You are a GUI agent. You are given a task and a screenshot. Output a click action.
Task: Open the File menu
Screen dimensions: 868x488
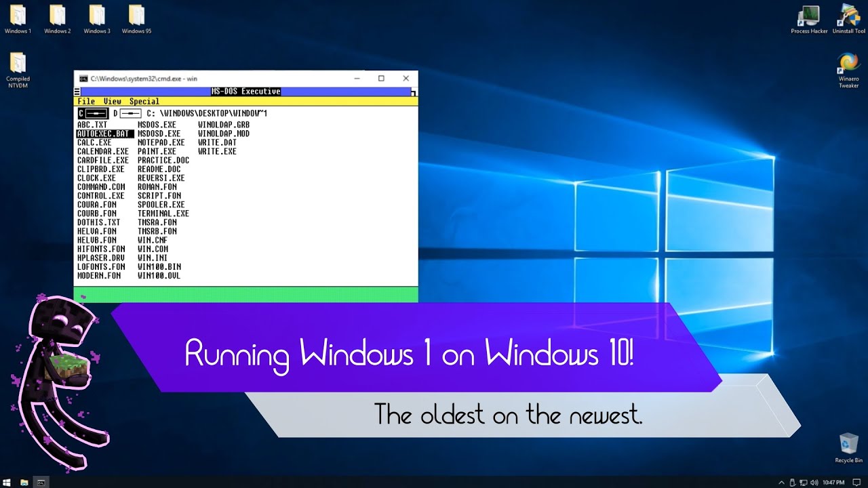tap(86, 102)
